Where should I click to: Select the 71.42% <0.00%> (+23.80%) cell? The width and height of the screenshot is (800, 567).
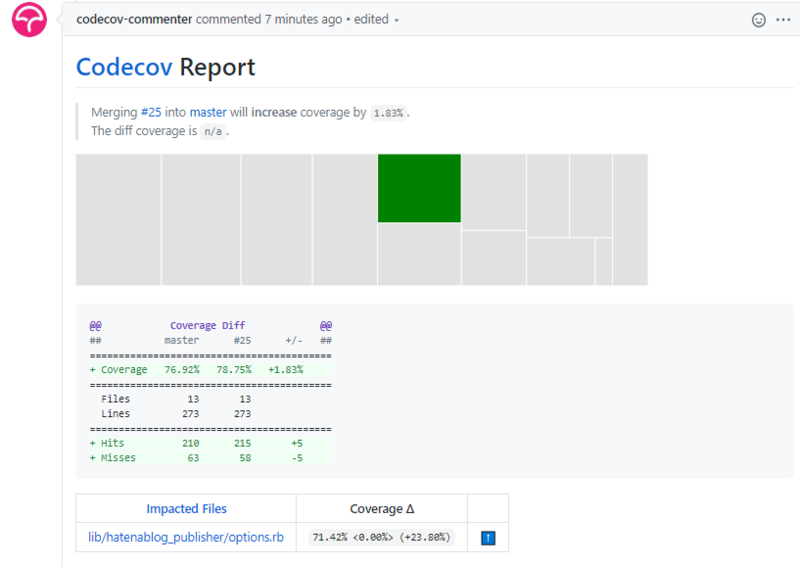[382, 537]
